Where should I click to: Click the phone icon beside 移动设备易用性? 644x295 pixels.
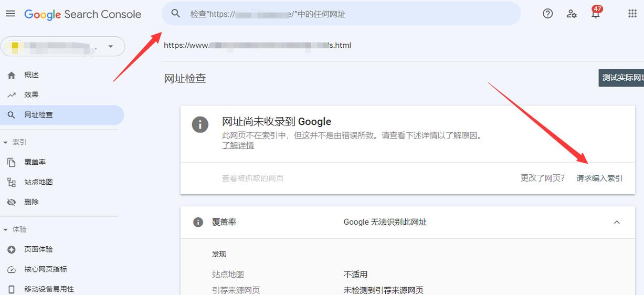[12, 289]
